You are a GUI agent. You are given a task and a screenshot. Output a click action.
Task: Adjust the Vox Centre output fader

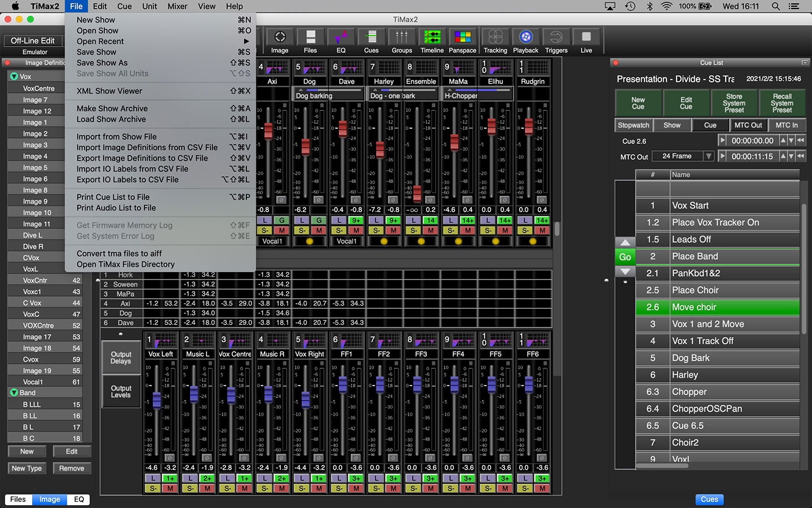coord(232,395)
